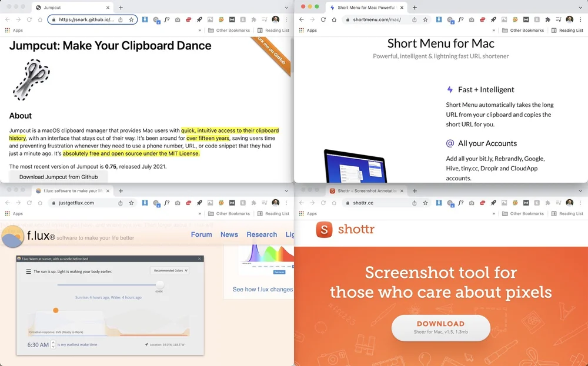The image size is (588, 366).
Task: Click the rocket extension icon in Jumpcut window
Action: [199, 19]
